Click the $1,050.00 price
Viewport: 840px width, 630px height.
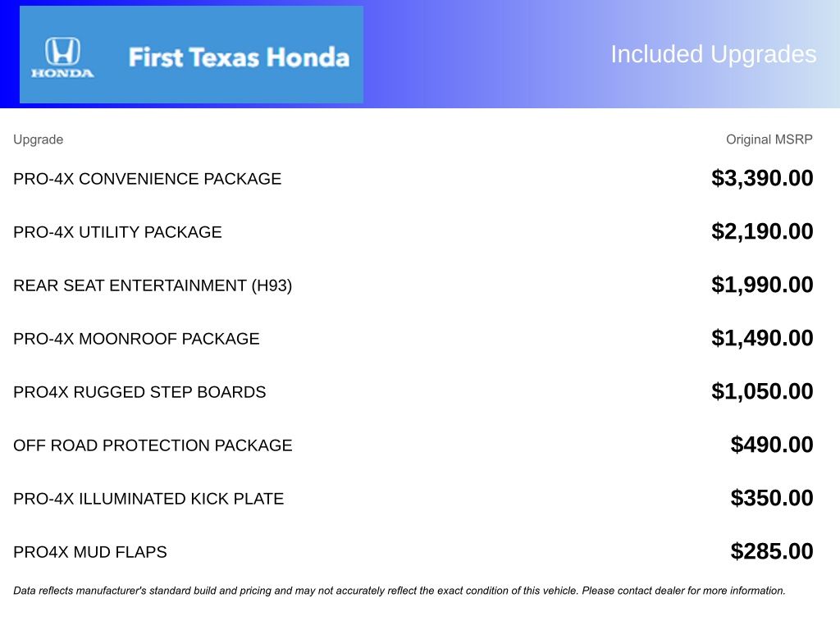pyautogui.click(x=762, y=392)
